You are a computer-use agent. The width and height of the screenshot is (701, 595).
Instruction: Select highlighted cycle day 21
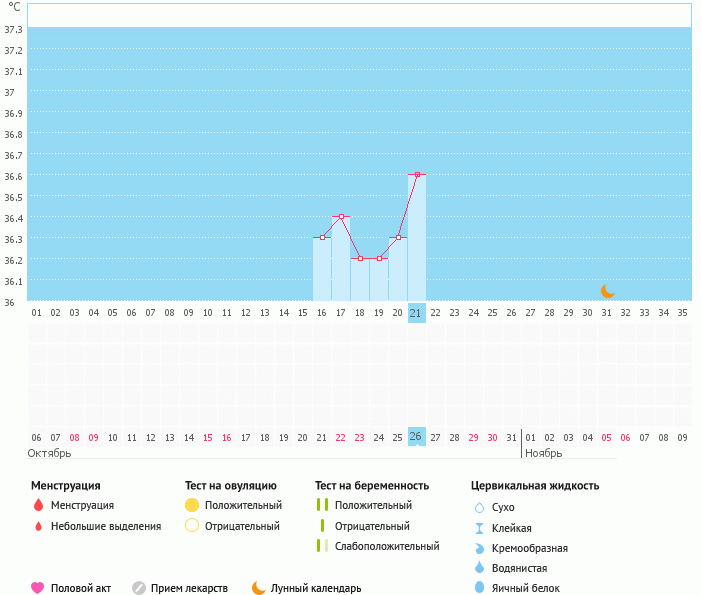[x=416, y=313]
